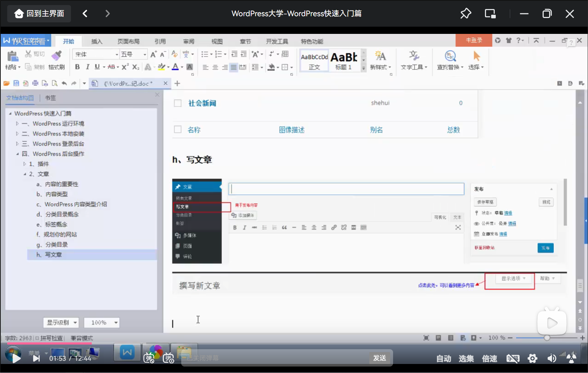Image resolution: width=588 pixels, height=373 pixels.
Task: Click the 回到主界面 button
Action: click(39, 14)
